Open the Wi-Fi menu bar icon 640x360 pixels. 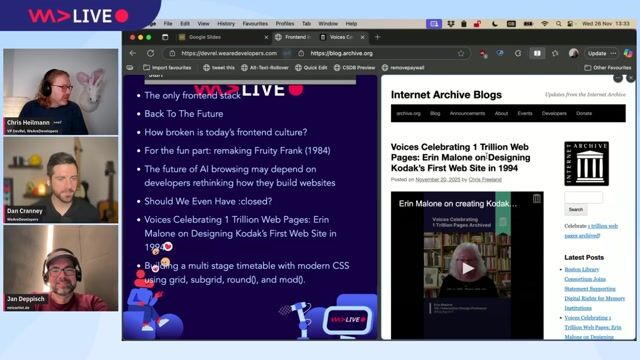[x=544, y=24]
